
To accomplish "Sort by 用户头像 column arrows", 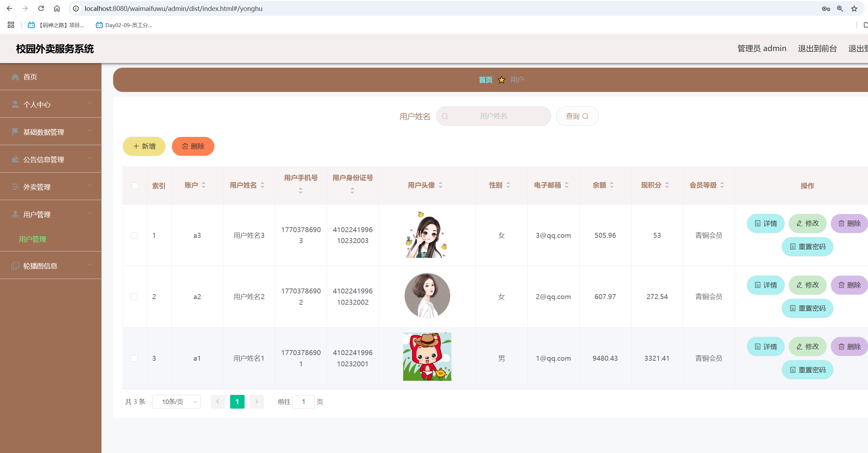I will (441, 185).
